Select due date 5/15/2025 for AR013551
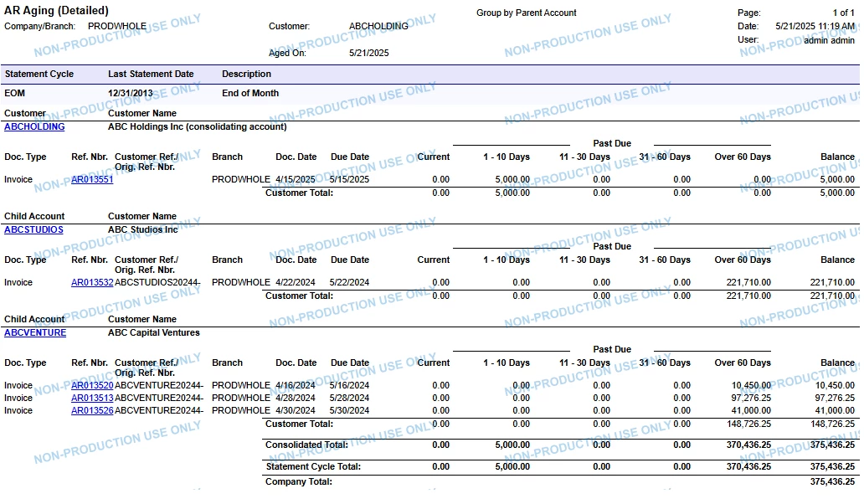This screenshot has width=864, height=504. 349,179
